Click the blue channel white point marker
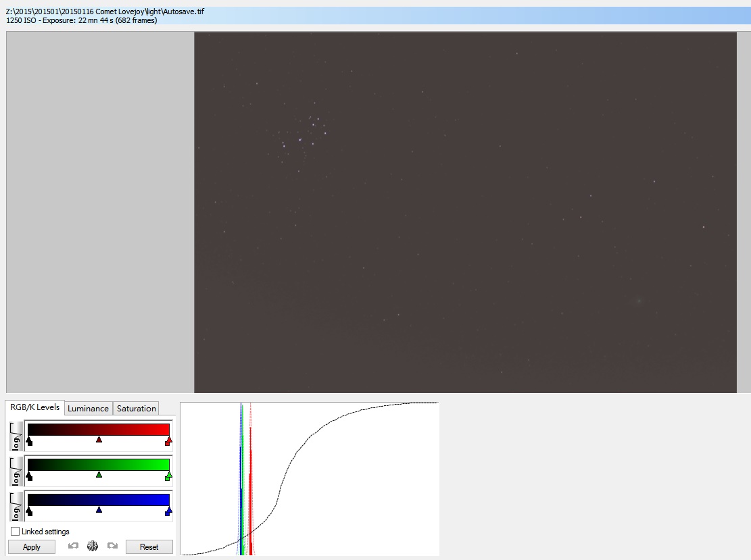The width and height of the screenshot is (751, 560). (168, 511)
